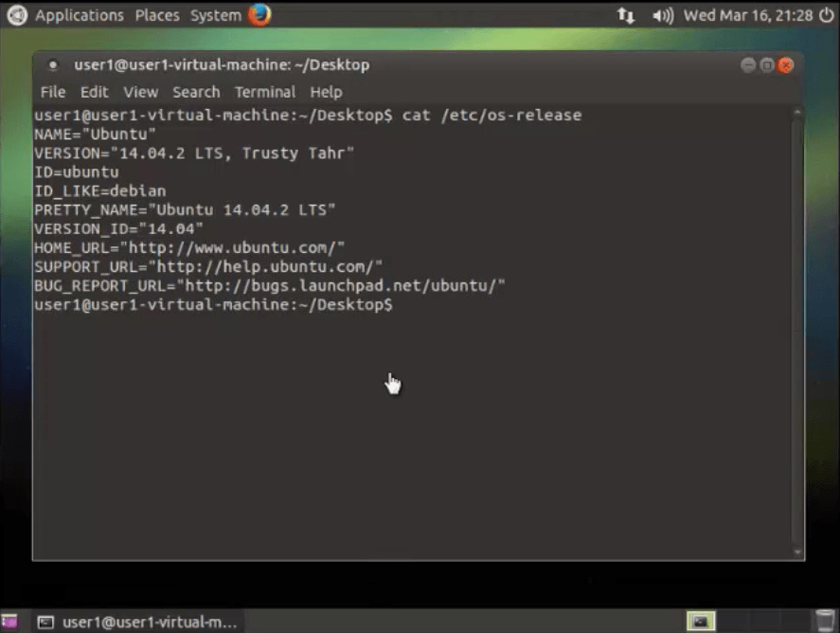Close the terminal window
840x633 pixels.
[x=786, y=65]
